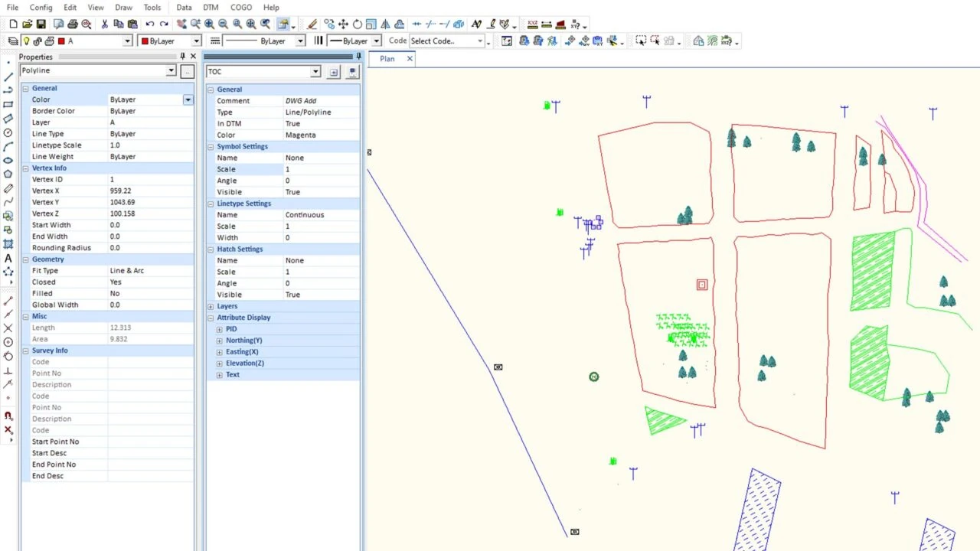The height and width of the screenshot is (551, 980).
Task: Click the Linetype Scale value field
Action: click(151, 145)
